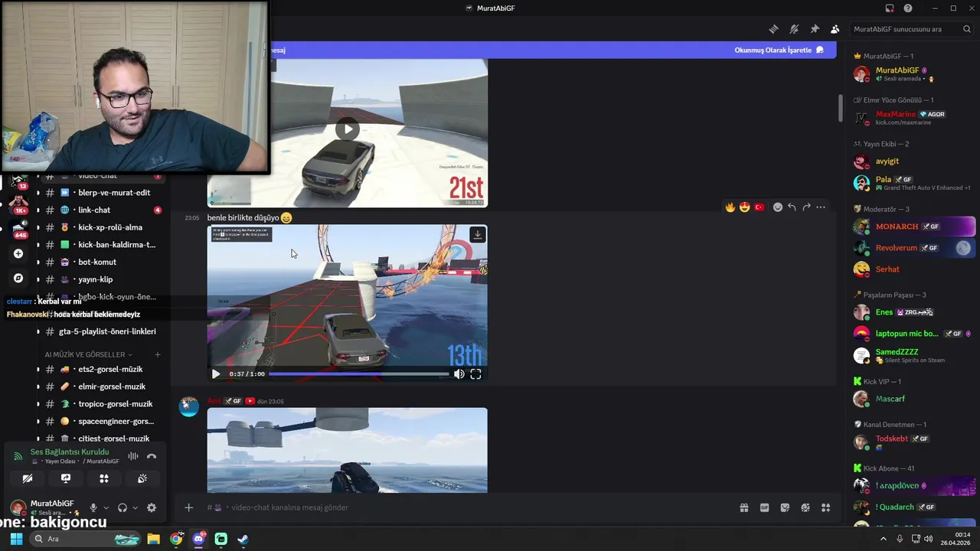The height and width of the screenshot is (551, 980).
Task: Click the Steam icon in Windows taskbar
Action: pos(243,539)
